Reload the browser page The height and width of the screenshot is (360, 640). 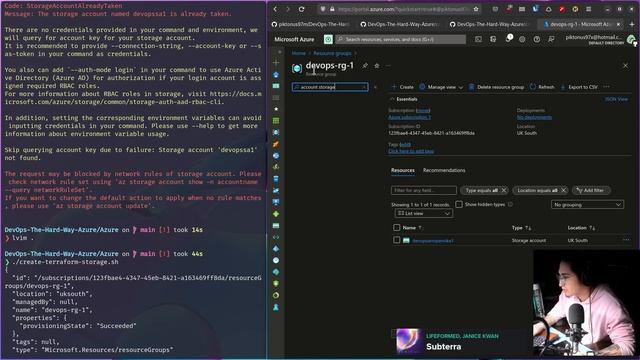point(301,9)
